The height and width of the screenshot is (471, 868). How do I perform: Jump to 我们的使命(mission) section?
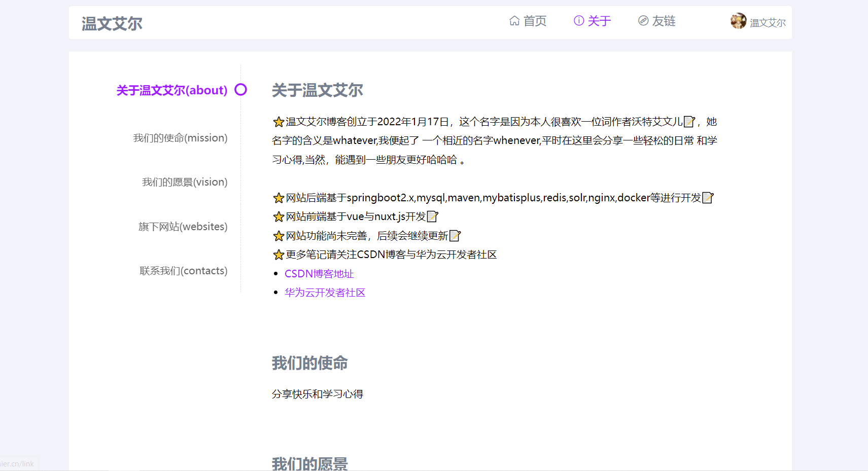(x=180, y=138)
